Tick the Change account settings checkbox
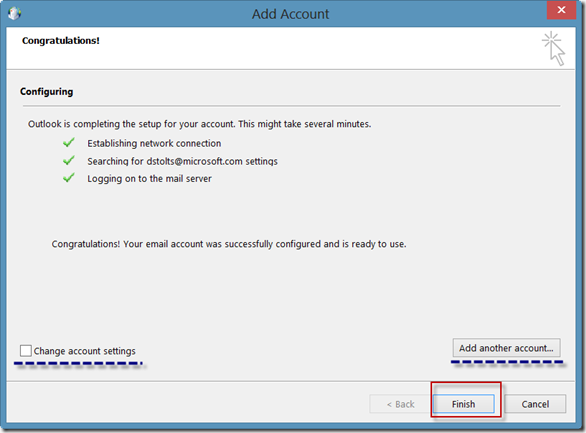The height and width of the screenshot is (433, 586). [26, 351]
